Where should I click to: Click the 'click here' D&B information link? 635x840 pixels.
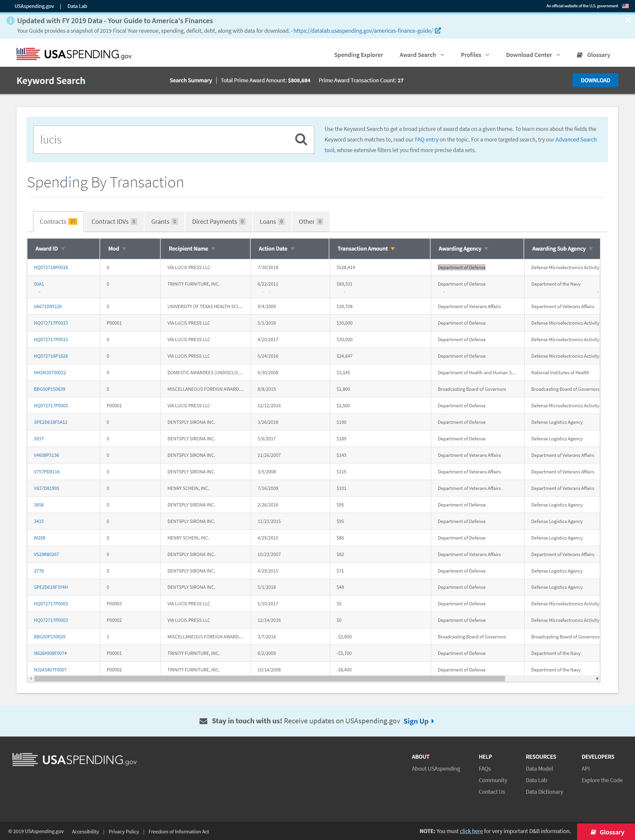(x=471, y=831)
